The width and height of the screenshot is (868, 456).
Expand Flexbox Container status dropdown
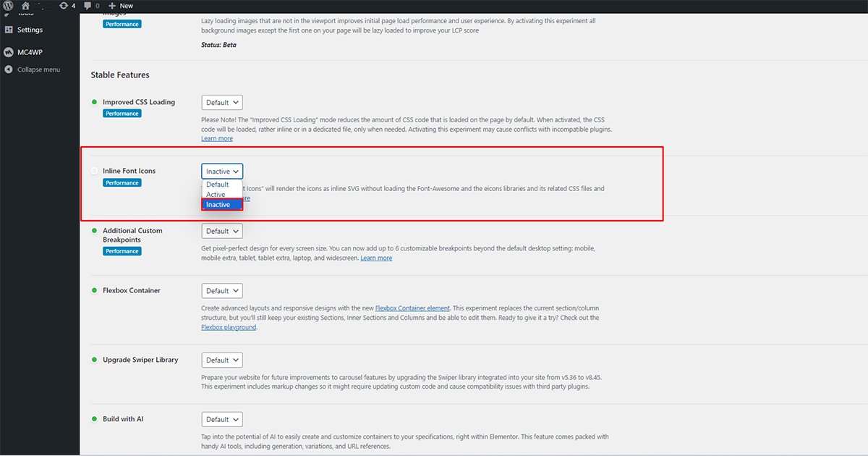(x=222, y=291)
